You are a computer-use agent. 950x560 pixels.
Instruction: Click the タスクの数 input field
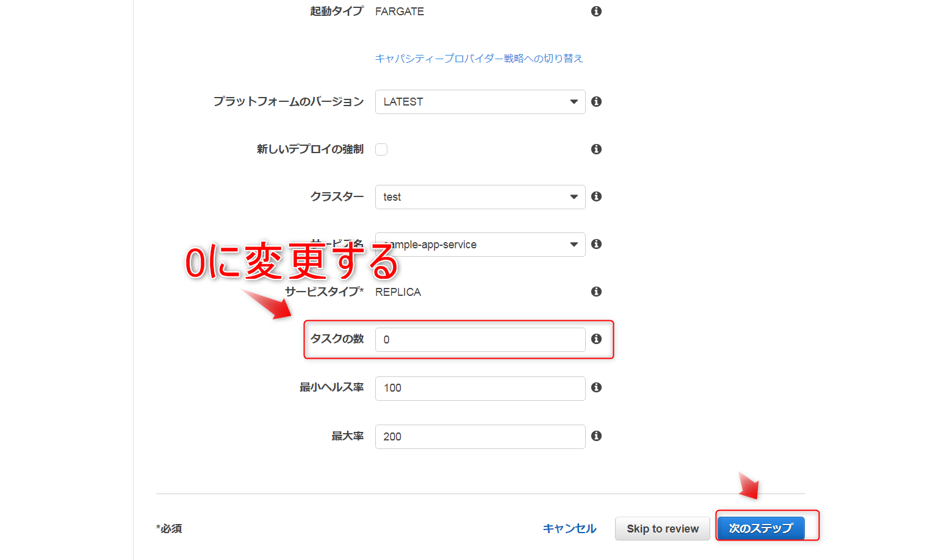(x=480, y=340)
